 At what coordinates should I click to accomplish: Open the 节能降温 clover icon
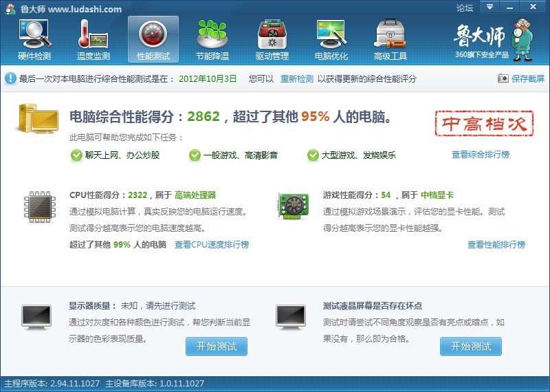(212, 34)
